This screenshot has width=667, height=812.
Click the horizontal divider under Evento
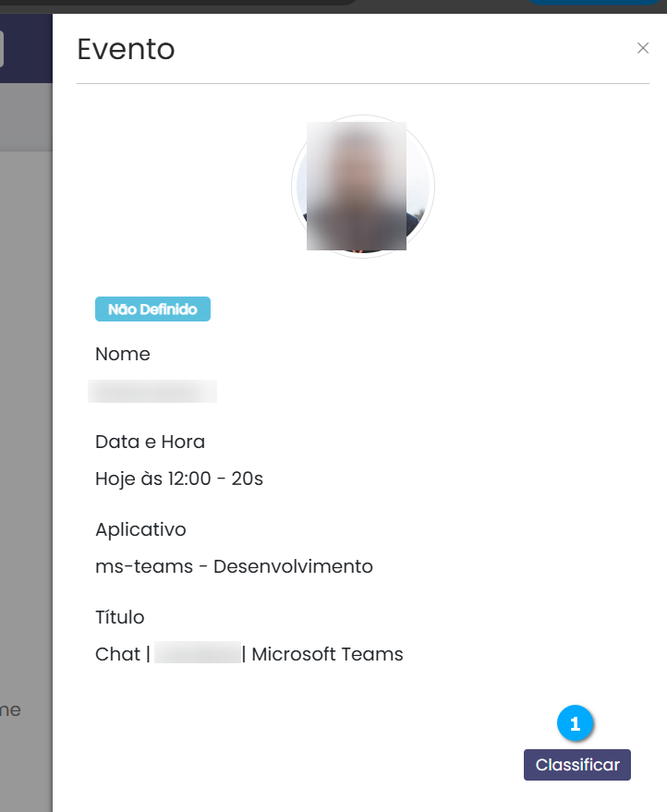[x=363, y=83]
